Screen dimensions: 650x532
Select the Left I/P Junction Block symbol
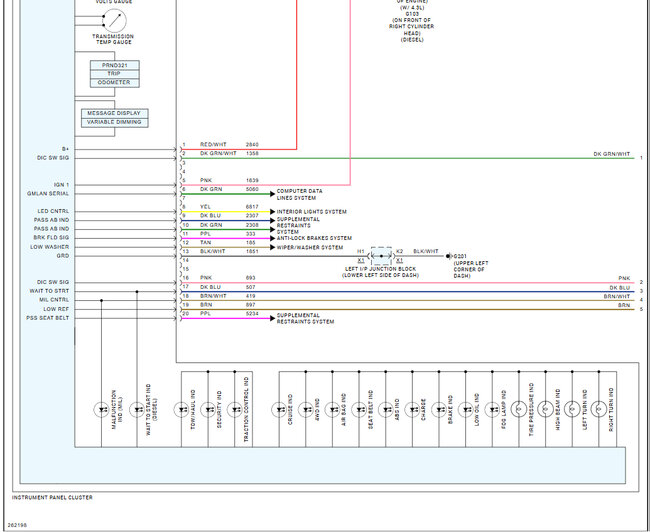[381, 256]
